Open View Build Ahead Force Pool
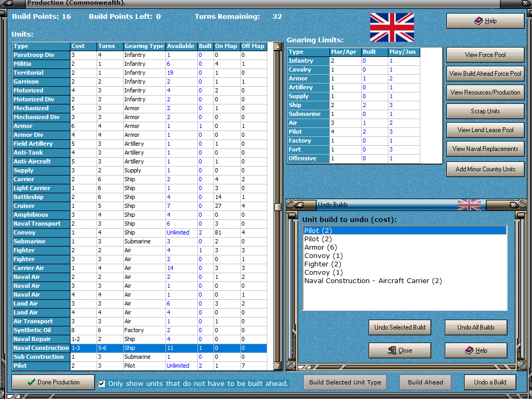This screenshot has height=399, width=532. (x=485, y=73)
